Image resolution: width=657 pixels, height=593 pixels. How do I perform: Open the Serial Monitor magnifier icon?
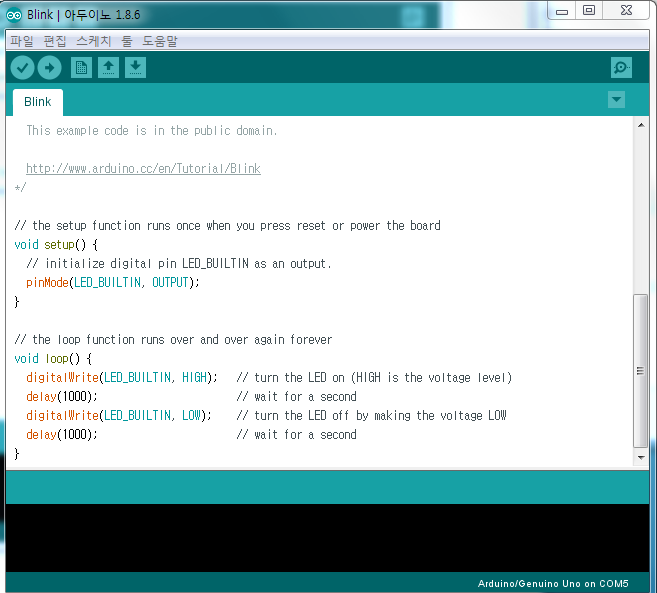621,67
